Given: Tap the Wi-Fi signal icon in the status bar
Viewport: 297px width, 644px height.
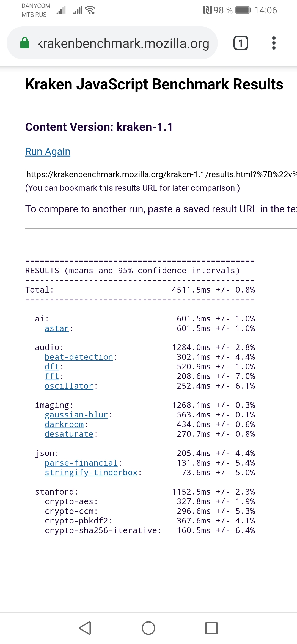Looking at the screenshot, I should (90, 10).
